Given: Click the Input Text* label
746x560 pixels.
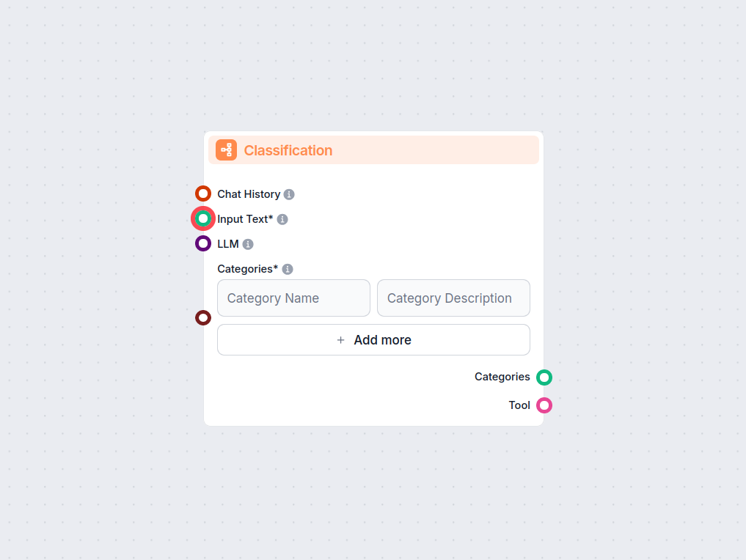Looking at the screenshot, I should tap(245, 219).
